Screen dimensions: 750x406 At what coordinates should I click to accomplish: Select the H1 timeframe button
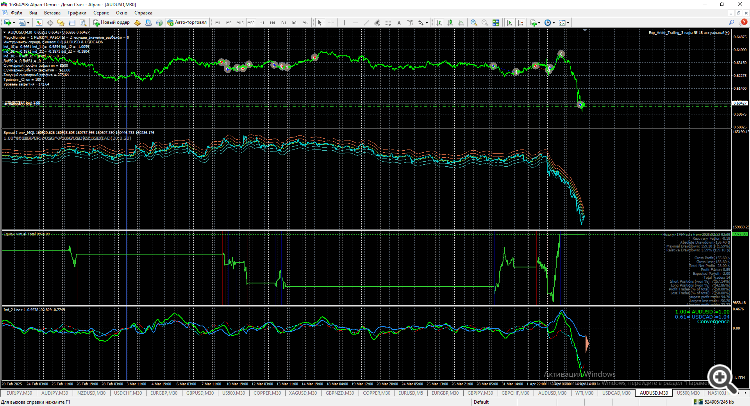click(x=263, y=22)
